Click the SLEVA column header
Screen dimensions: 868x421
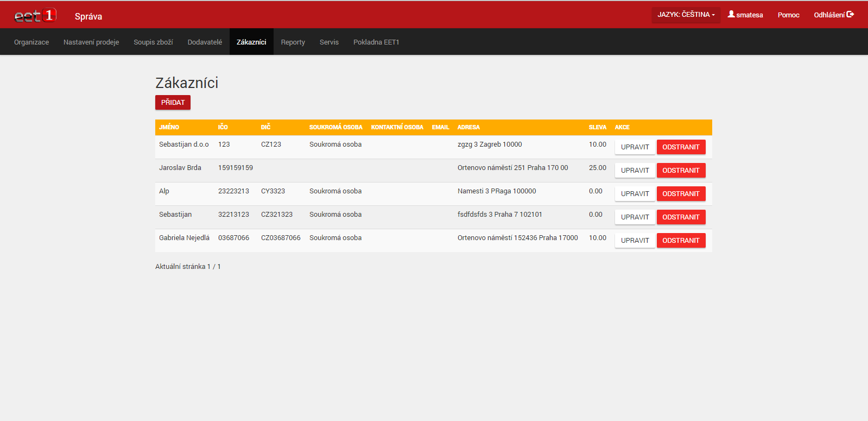tap(597, 127)
